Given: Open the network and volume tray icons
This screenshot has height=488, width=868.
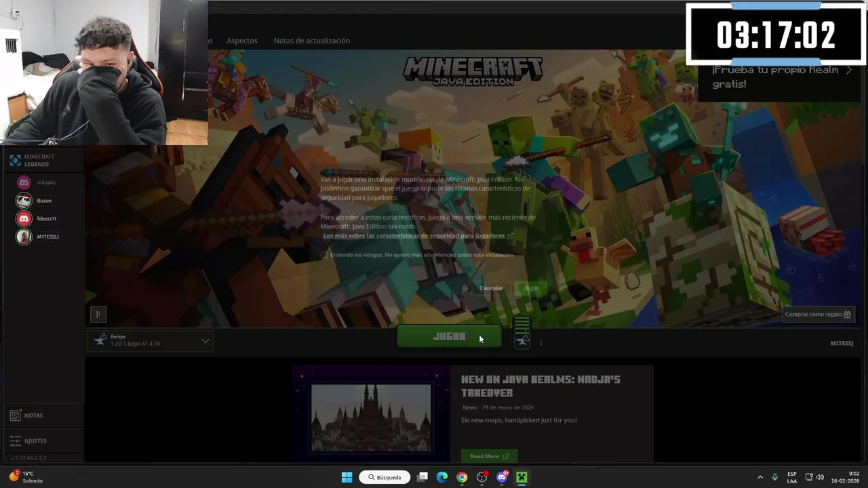Looking at the screenshot, I should click(814, 477).
